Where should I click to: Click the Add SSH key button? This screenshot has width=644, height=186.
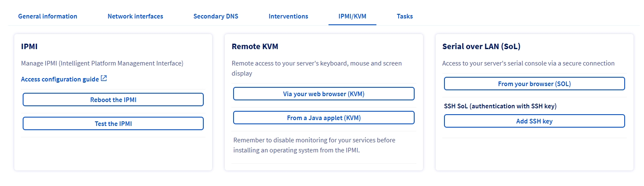(534, 121)
